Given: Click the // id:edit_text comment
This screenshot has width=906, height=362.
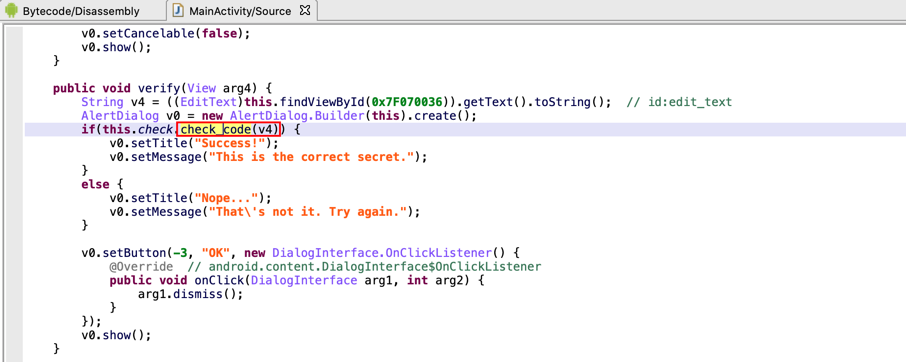Looking at the screenshot, I should [680, 102].
